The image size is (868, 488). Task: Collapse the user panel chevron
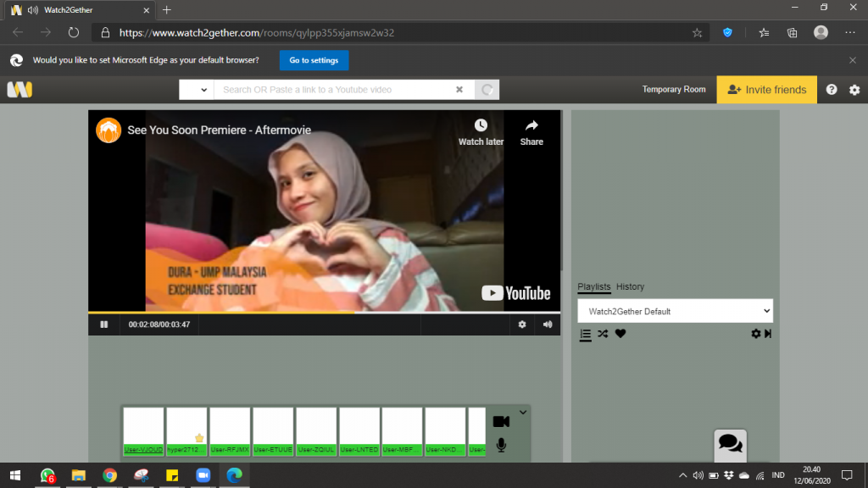[x=523, y=413]
